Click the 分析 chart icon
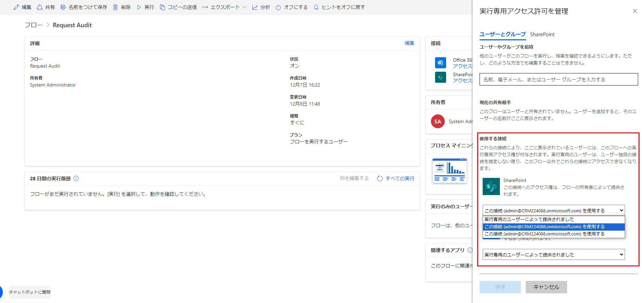Screen dimensions: 644x303 (255, 7)
